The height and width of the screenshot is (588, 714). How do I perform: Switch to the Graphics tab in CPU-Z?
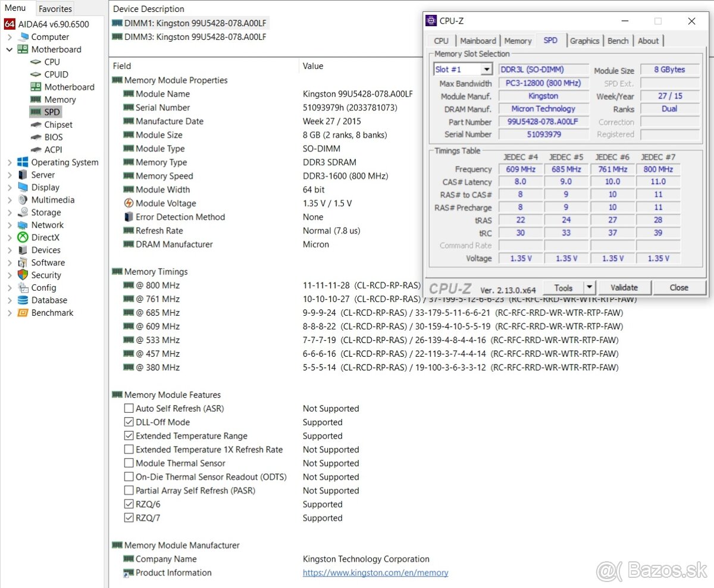point(584,40)
